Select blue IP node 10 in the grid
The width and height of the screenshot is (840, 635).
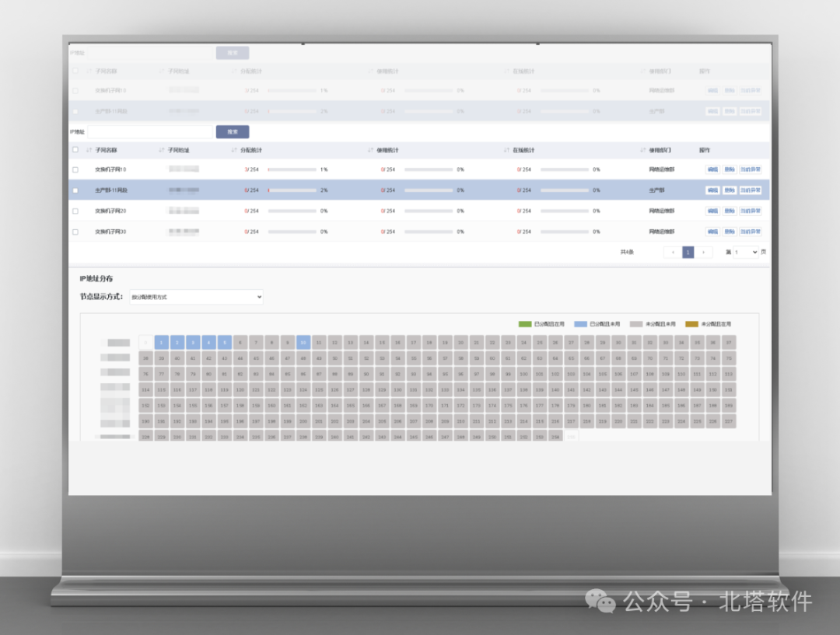(x=303, y=343)
